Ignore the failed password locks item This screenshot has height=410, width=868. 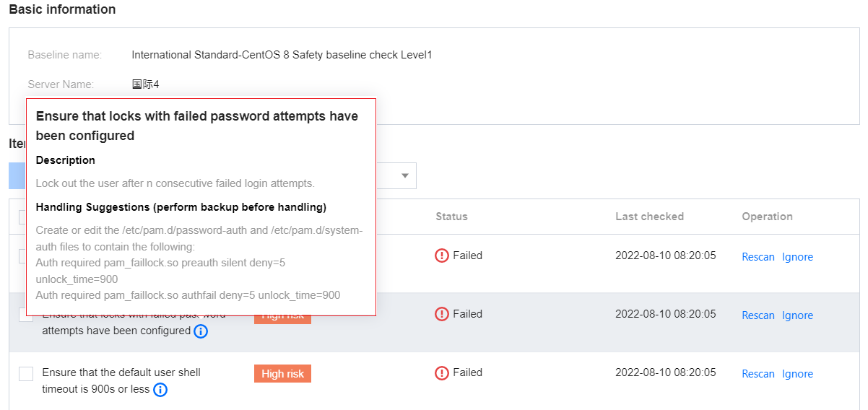pyautogui.click(x=797, y=315)
